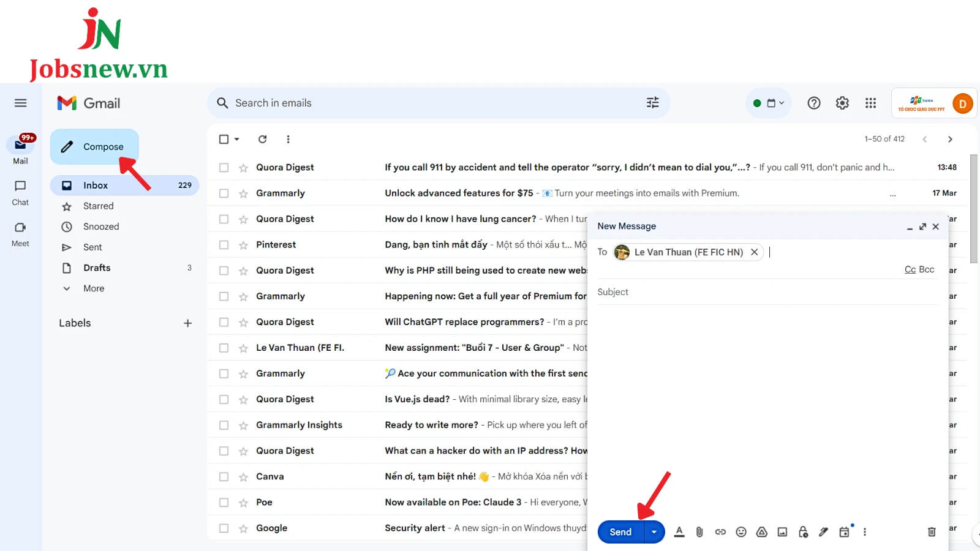Open the Mail section icon
Viewport: 980px width, 551px height.
click(x=20, y=145)
